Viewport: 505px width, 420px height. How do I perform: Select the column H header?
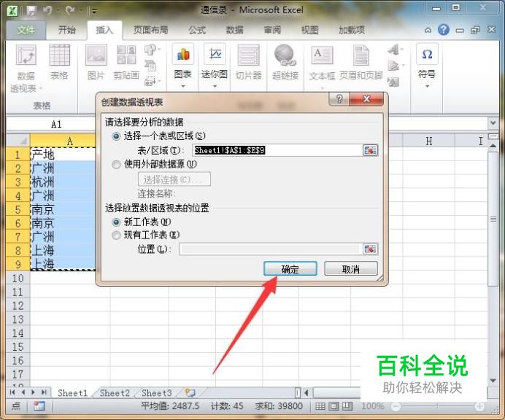pos(428,141)
